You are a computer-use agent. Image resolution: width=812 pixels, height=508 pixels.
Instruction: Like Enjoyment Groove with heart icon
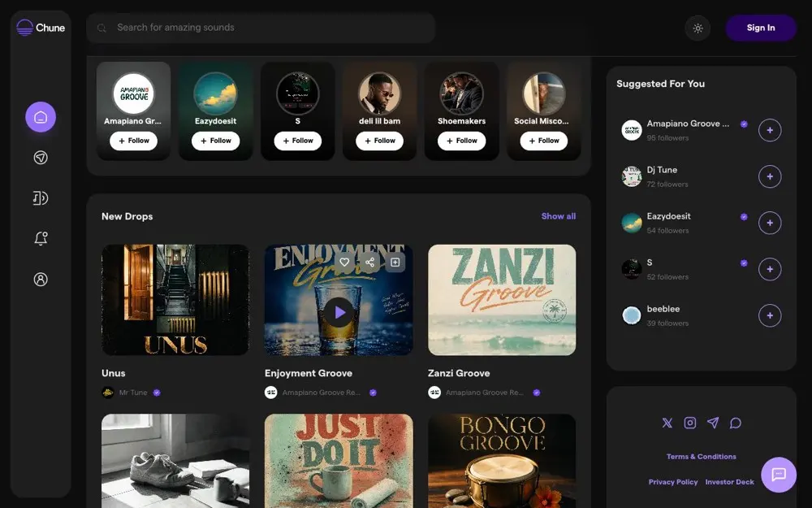tap(344, 263)
